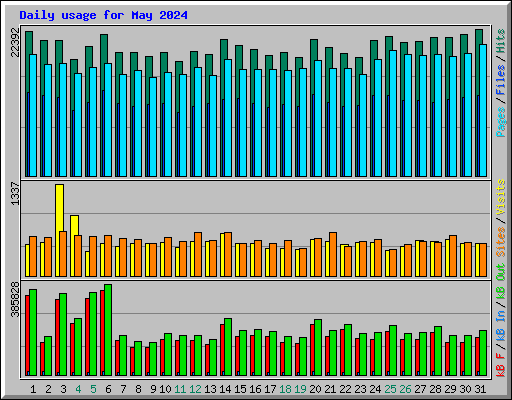Click the 'Sites' legend label
The width and height of the screenshot is (512, 400).
501,242
